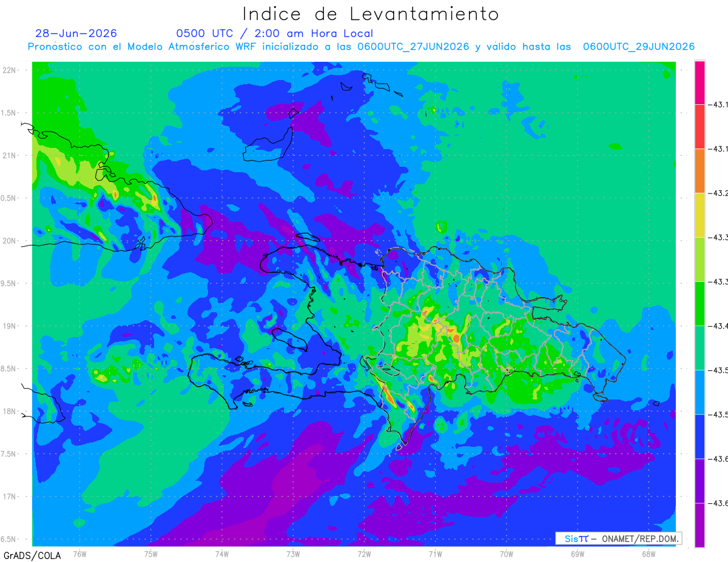
Task: Choose the yellow swatch in the color scale
Action: tap(699, 215)
